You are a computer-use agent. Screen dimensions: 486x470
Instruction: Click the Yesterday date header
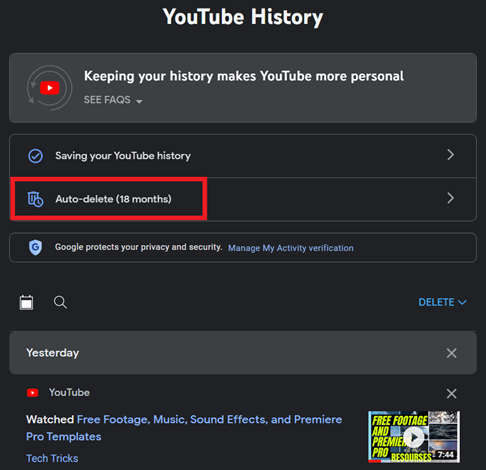pos(53,353)
